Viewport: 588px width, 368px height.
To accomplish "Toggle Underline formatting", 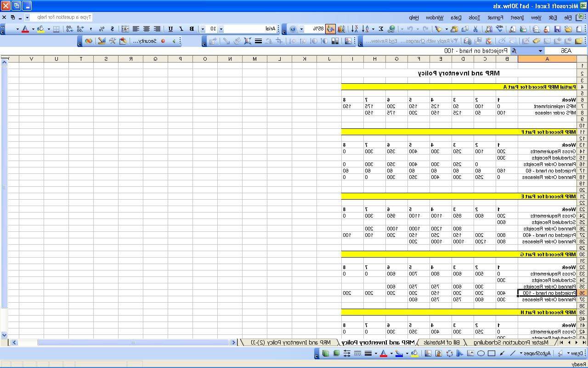I will (170, 29).
